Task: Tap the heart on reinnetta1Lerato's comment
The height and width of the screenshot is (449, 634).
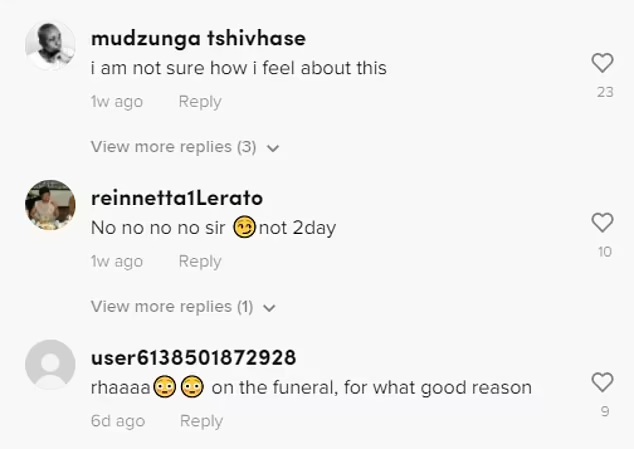Action: click(x=602, y=223)
